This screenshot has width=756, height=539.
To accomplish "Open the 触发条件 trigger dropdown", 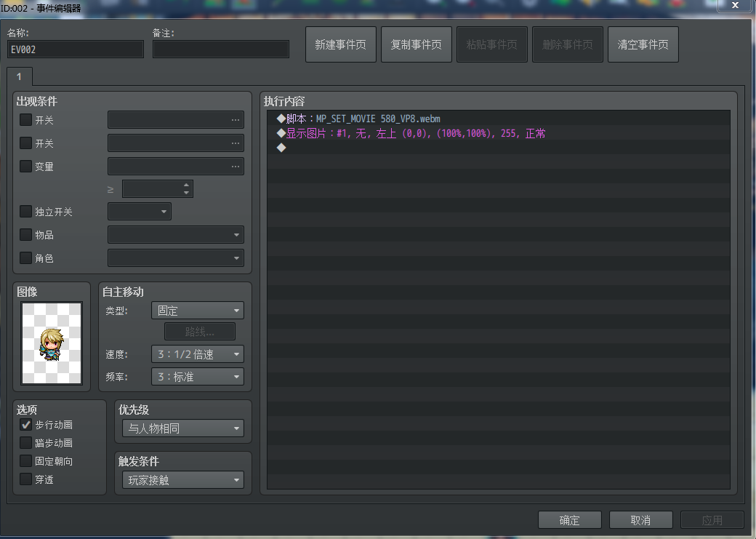I will (183, 479).
